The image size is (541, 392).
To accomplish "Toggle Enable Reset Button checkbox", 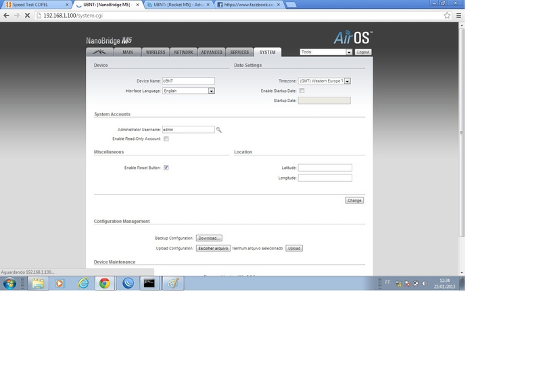I will tap(166, 168).
